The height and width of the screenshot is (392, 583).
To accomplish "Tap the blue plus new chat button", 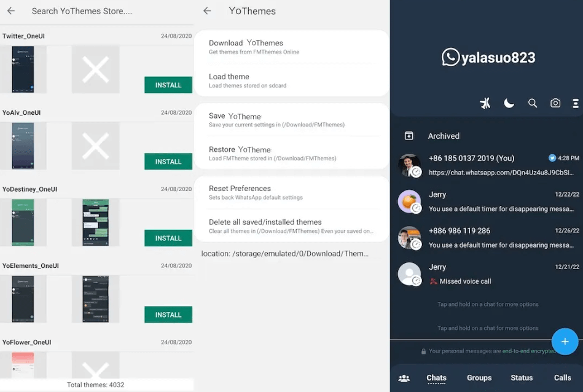I will click(x=564, y=342).
